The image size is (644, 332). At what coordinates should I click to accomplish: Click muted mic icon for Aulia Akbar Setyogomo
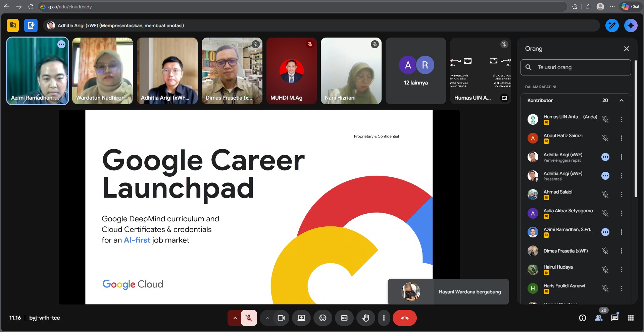[605, 213]
